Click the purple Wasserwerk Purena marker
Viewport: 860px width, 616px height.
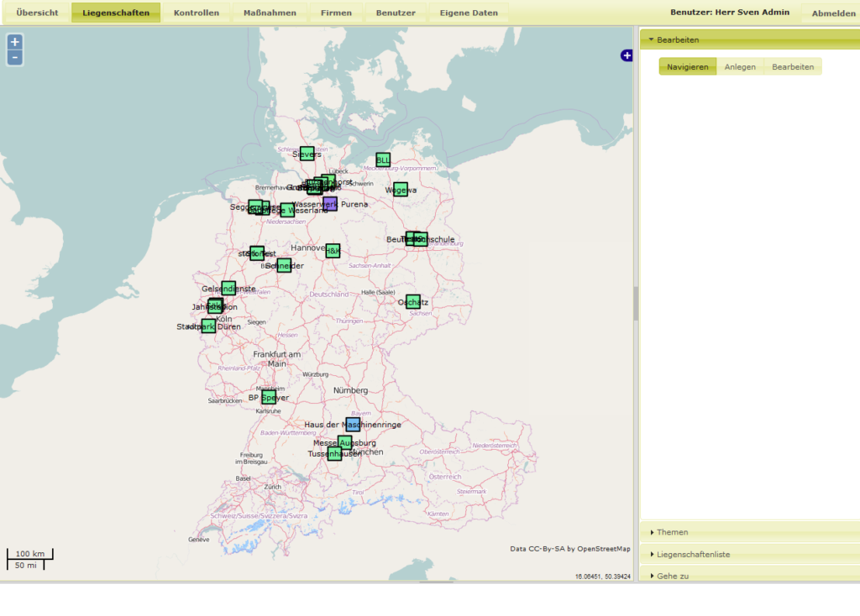click(x=330, y=204)
